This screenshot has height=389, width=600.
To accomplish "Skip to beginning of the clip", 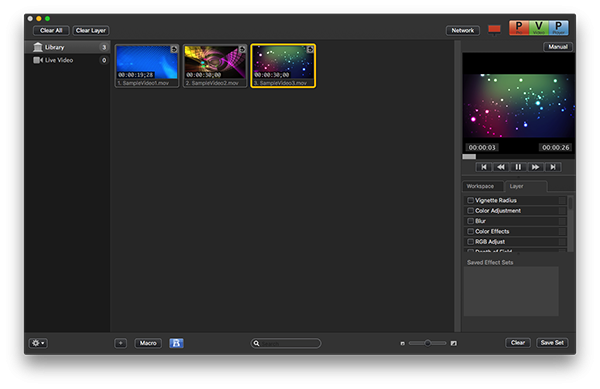I will point(484,167).
